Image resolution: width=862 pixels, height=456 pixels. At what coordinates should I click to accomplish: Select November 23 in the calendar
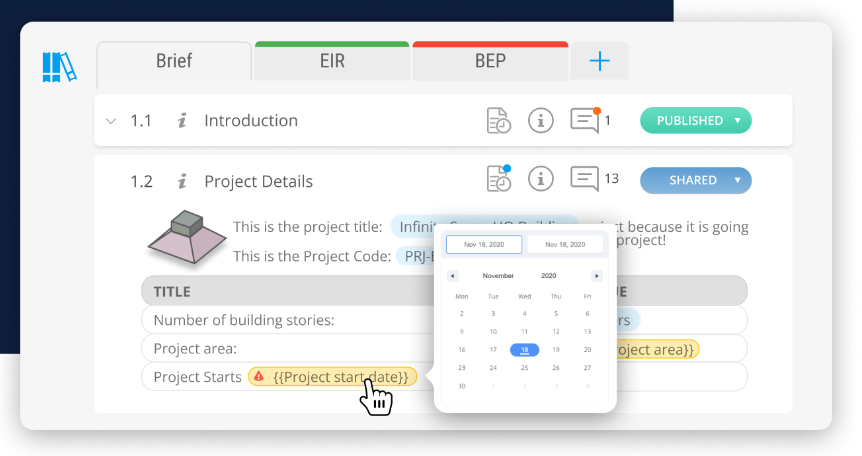pos(462,368)
